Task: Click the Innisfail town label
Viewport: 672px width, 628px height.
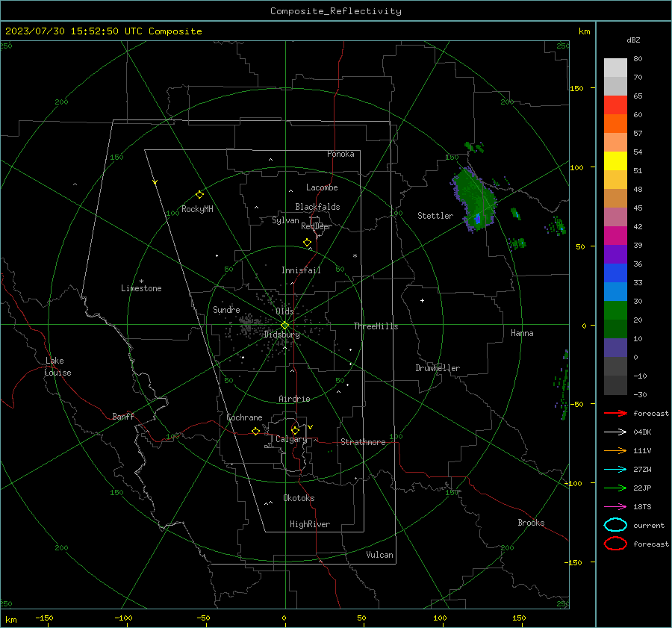Action: pos(301,270)
